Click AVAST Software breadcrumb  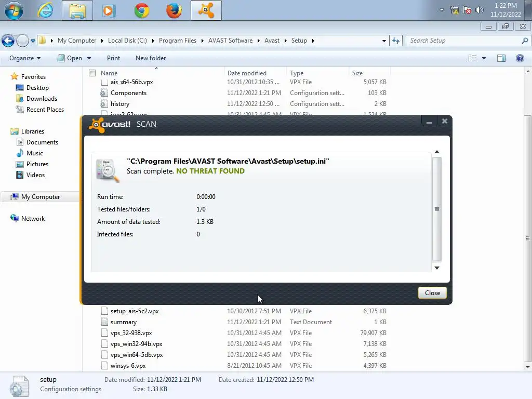230,41
